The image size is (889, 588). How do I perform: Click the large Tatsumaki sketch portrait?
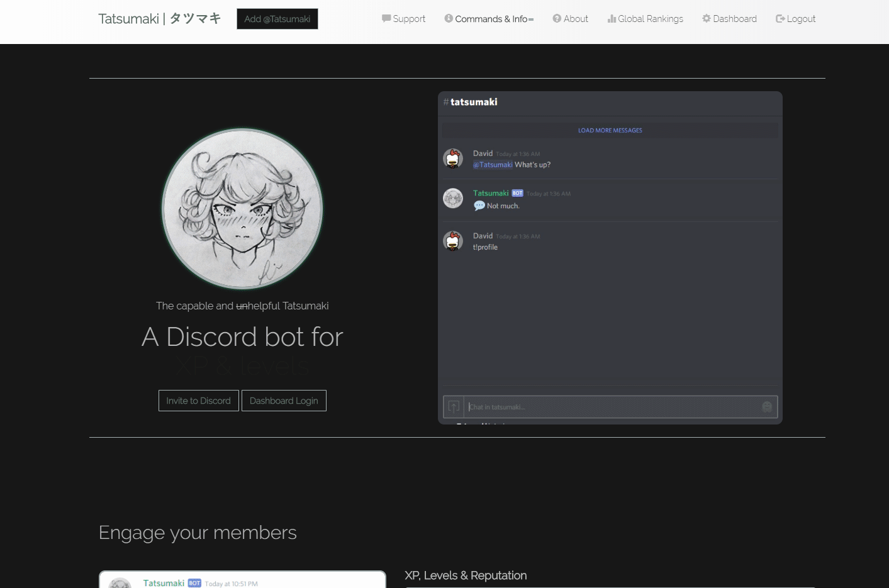pos(242,209)
